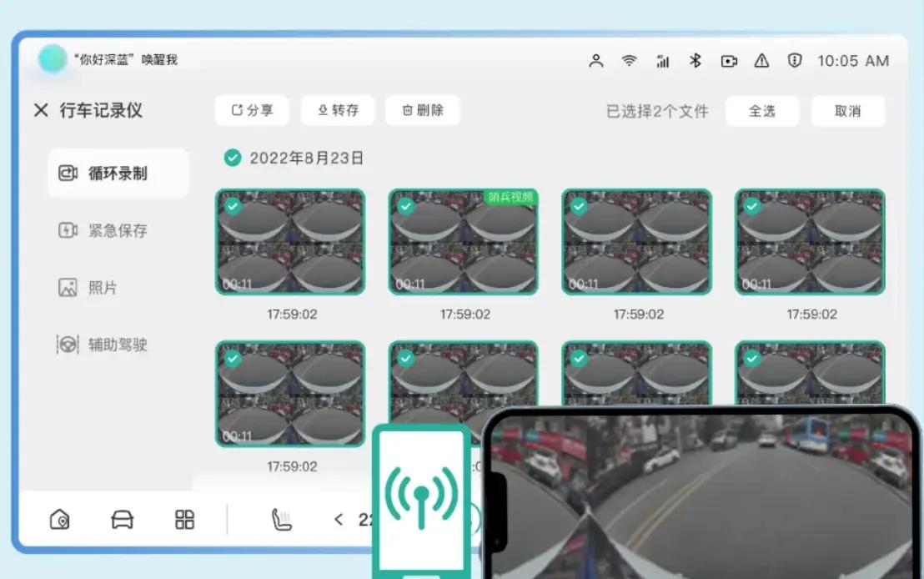Switch to 循环录制 loop recording tab

point(118,173)
